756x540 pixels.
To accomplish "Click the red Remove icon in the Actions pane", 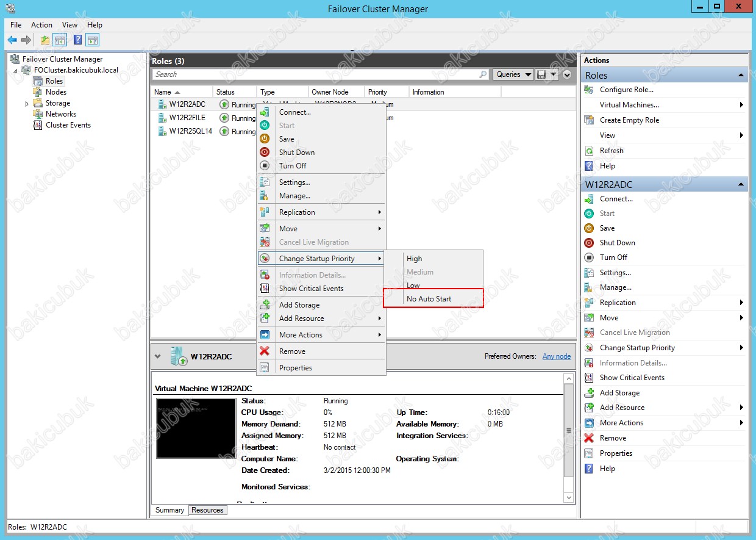I will (589, 438).
